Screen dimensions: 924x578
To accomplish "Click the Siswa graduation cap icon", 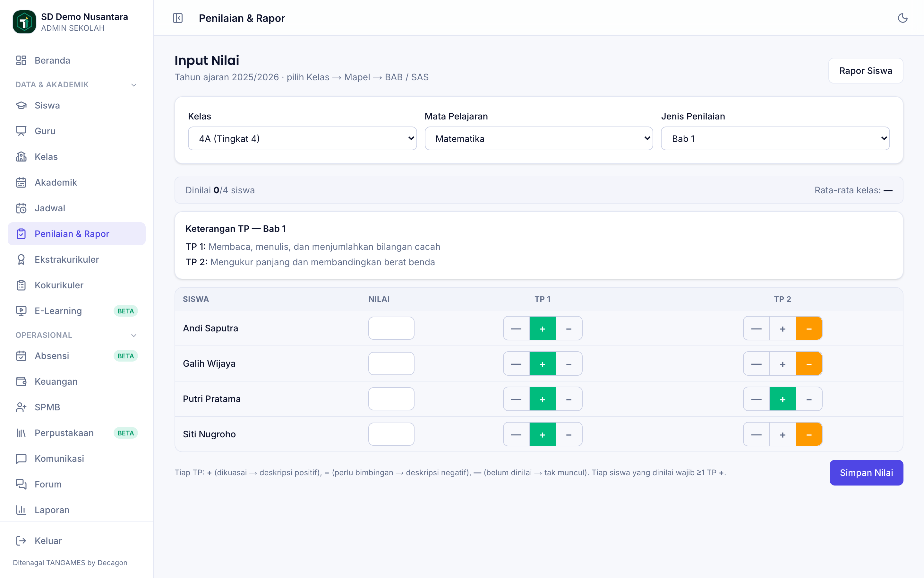I will point(21,105).
